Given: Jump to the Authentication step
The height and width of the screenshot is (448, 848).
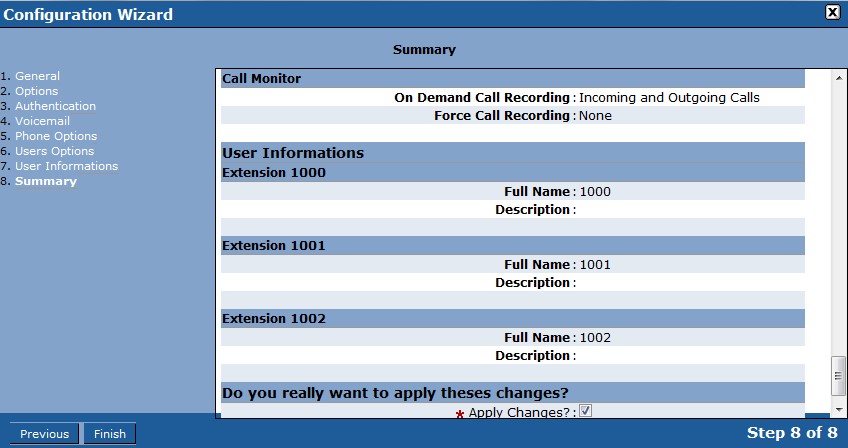Looking at the screenshot, I should (x=55, y=106).
